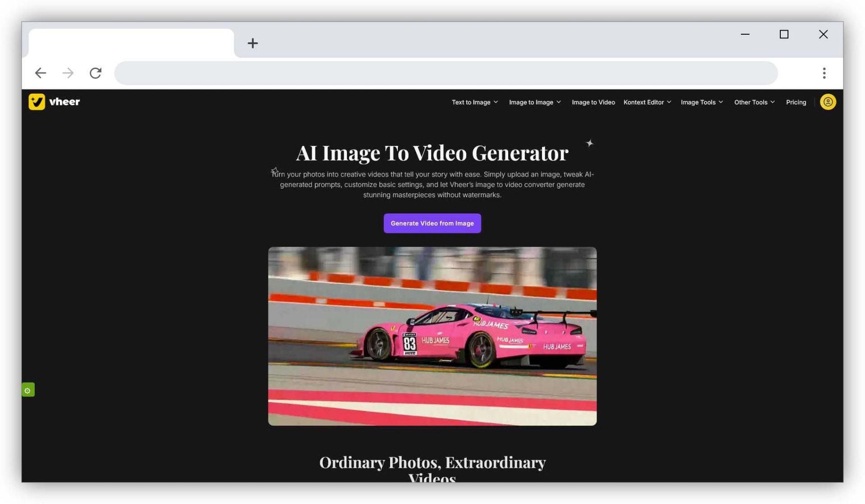
Task: Click the pink race car video preview
Action: pos(432,336)
